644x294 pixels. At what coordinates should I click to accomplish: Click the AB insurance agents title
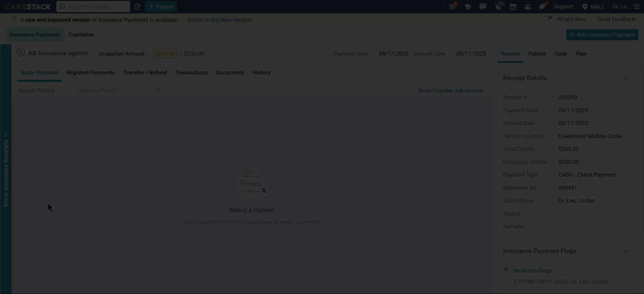[x=58, y=53]
